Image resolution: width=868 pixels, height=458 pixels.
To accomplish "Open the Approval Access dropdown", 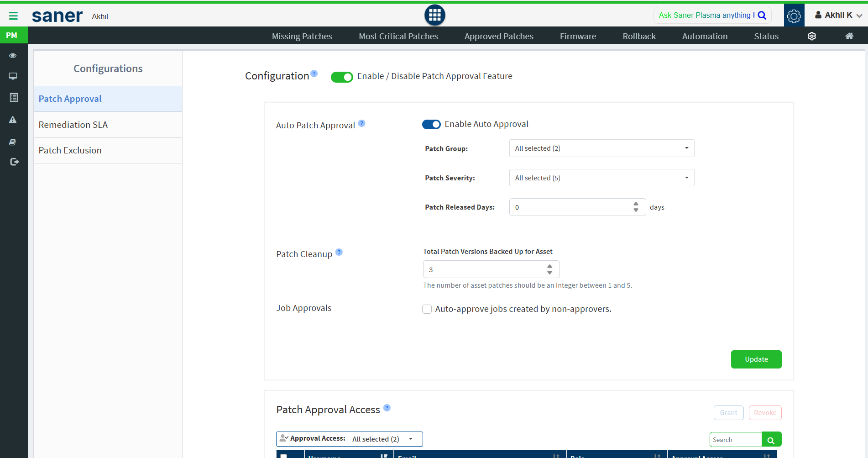I will tap(350, 439).
